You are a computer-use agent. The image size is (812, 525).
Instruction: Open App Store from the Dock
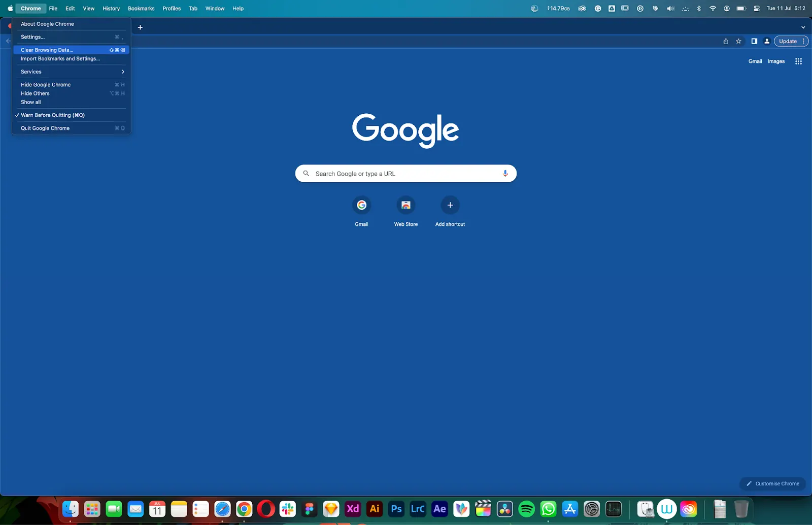click(x=570, y=509)
